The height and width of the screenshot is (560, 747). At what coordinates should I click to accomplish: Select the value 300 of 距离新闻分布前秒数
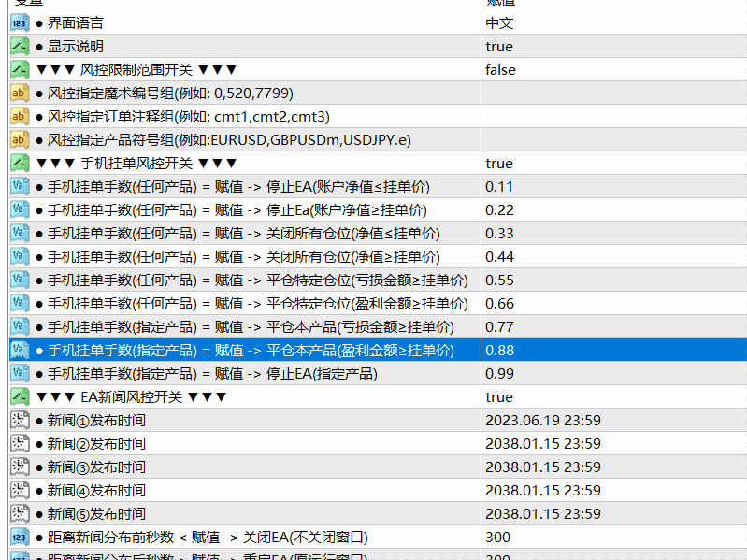497,537
